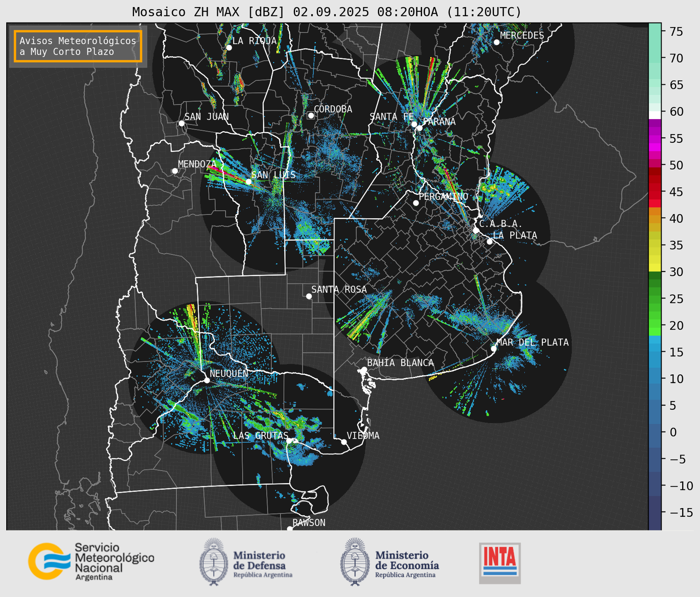Click the PERGAMINO label
The width and height of the screenshot is (700, 597).
click(x=444, y=196)
